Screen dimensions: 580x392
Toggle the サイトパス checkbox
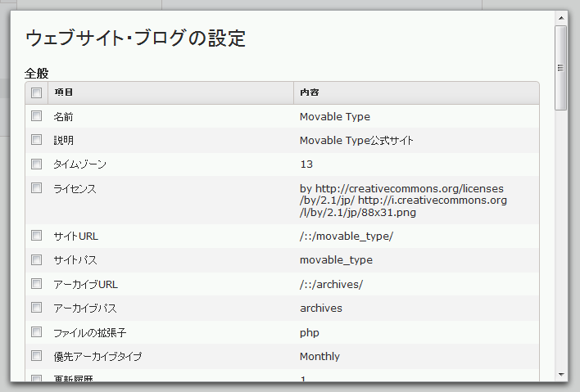pos(36,259)
